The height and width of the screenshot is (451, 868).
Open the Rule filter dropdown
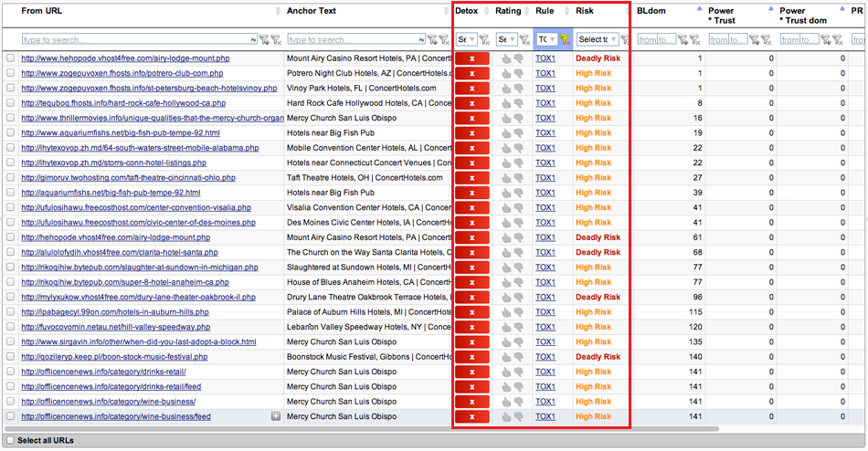coord(546,39)
